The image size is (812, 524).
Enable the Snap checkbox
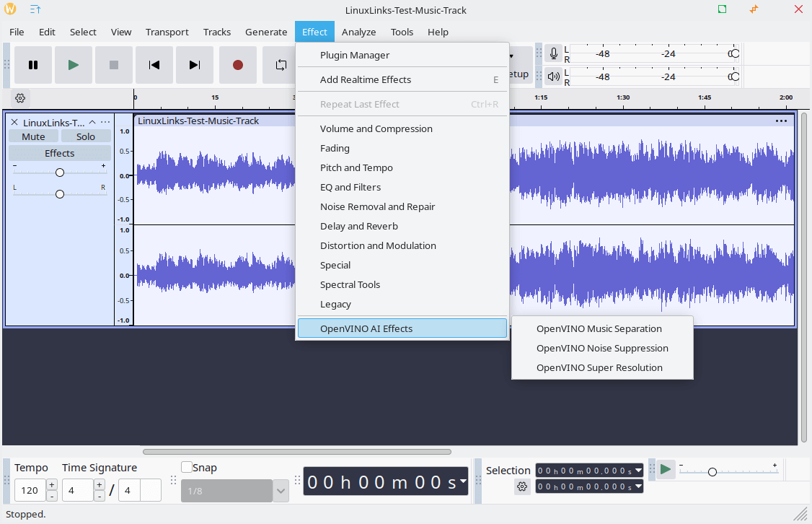(x=187, y=467)
